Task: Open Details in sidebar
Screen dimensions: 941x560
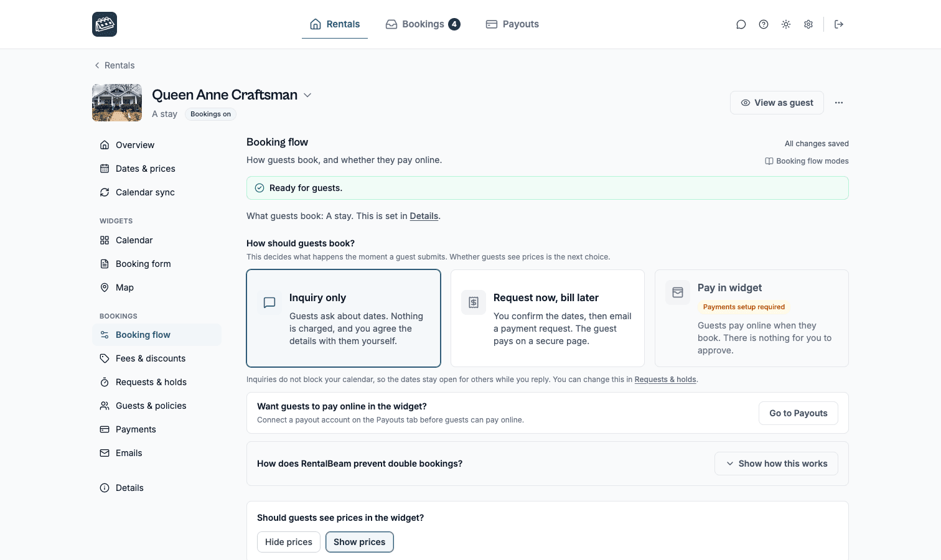Action: click(x=157, y=488)
